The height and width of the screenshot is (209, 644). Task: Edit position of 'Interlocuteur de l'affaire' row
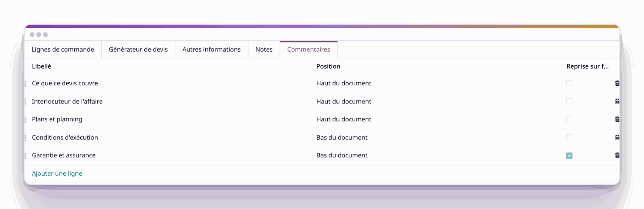[x=344, y=102]
